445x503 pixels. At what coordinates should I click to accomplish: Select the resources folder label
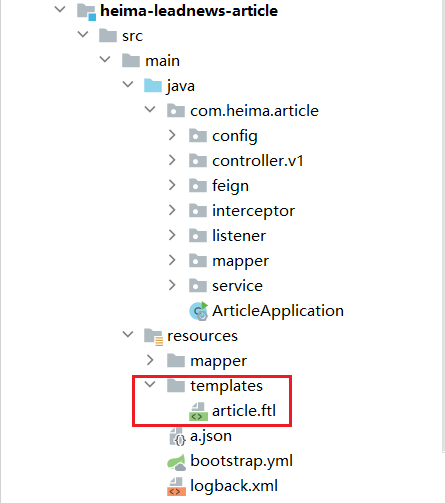point(202,336)
